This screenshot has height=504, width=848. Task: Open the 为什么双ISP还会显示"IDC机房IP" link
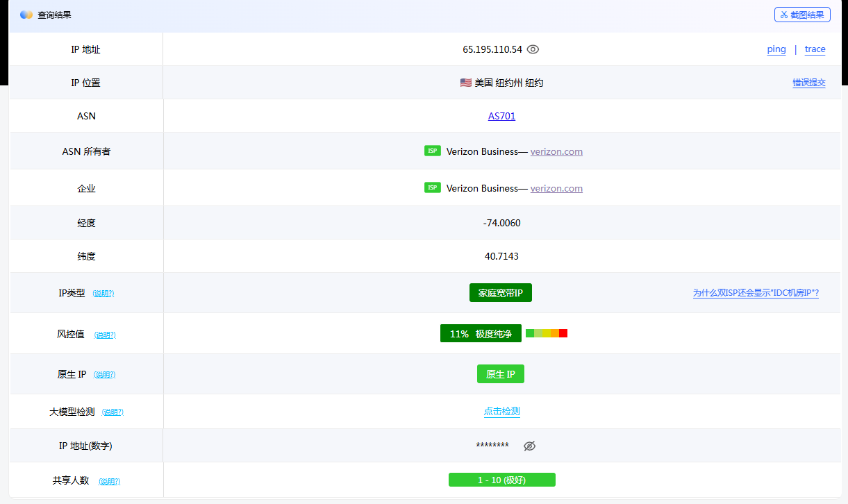click(x=756, y=293)
